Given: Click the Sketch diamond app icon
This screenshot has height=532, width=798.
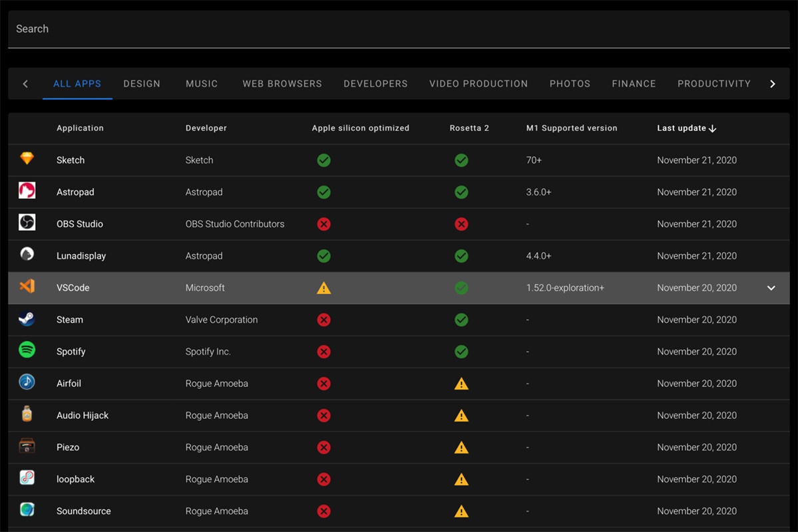Looking at the screenshot, I should point(27,159).
